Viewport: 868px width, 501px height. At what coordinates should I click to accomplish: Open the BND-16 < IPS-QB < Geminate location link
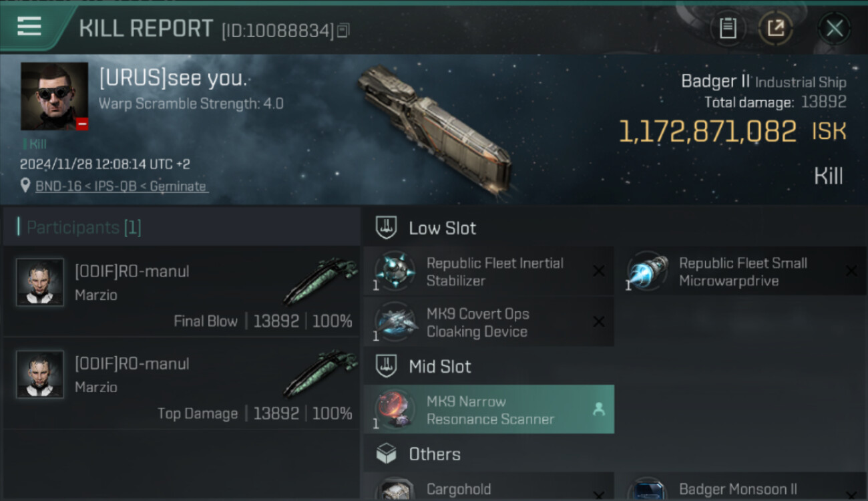point(120,186)
